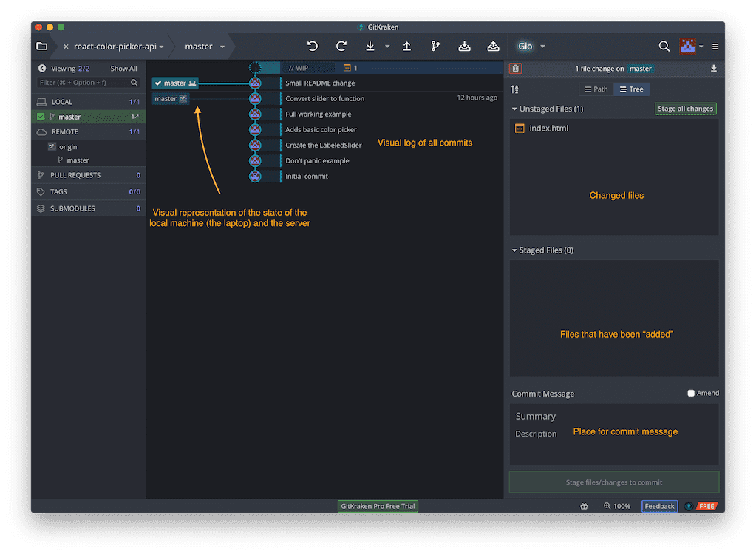Open the hamburger menu icon

click(x=715, y=47)
